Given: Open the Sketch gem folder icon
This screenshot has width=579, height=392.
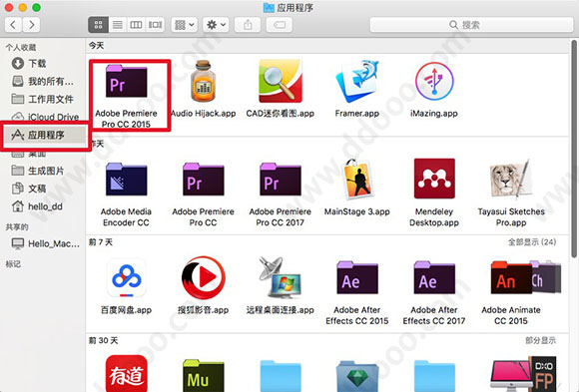Looking at the screenshot, I should pos(357,376).
